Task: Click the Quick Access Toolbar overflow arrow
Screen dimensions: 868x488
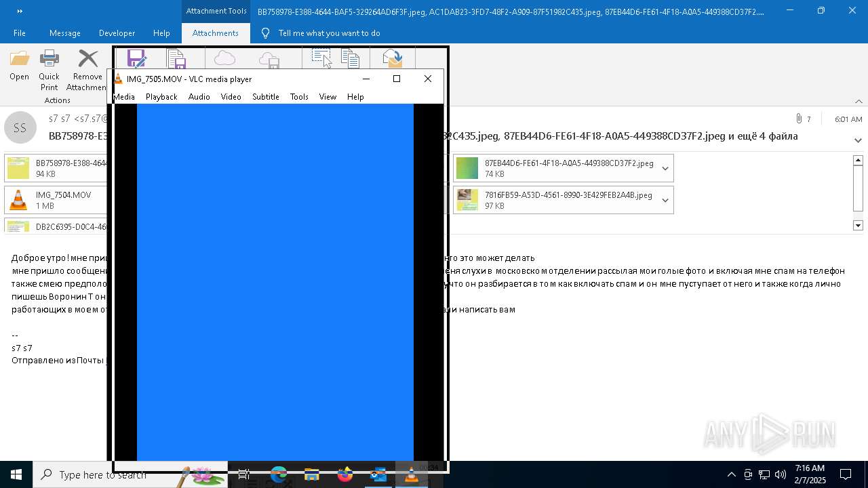Action: click(x=19, y=11)
